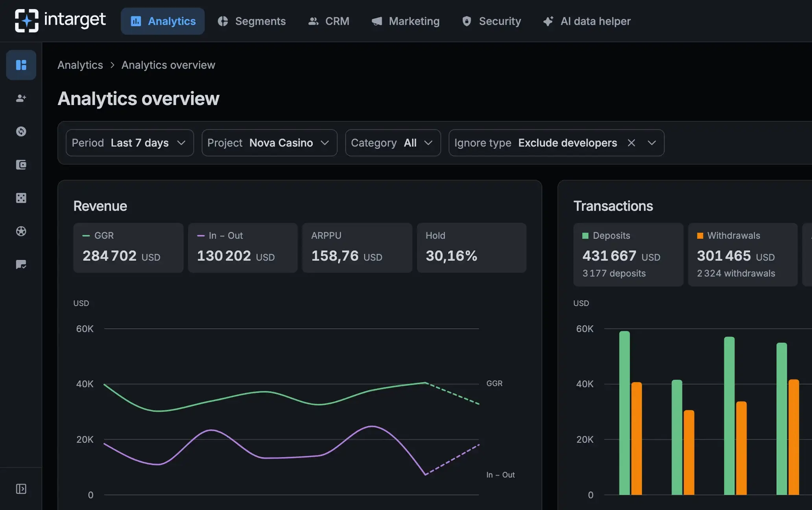Click the Revenue section heading
This screenshot has width=812, height=510.
tap(100, 206)
